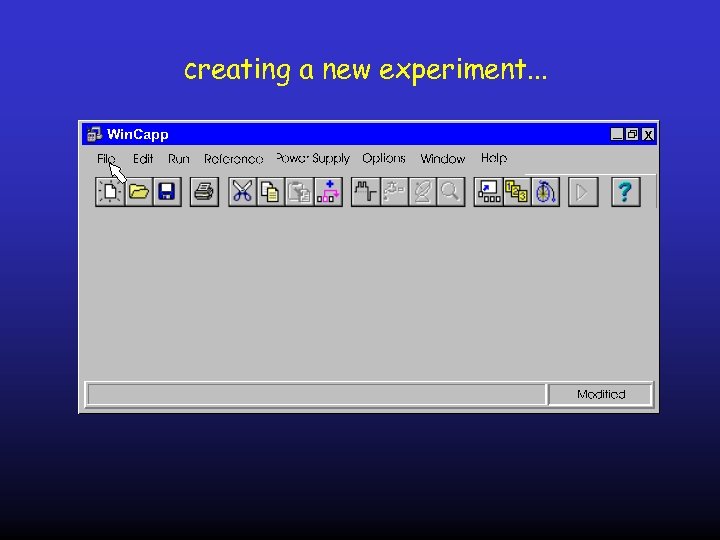Open a file with the yellow folder icon

coord(139,191)
